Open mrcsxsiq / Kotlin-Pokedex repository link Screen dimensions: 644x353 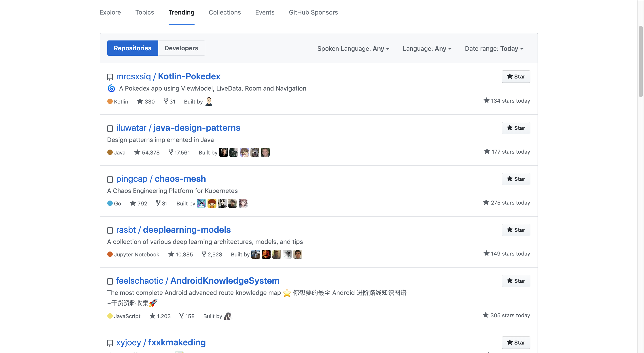[168, 76]
